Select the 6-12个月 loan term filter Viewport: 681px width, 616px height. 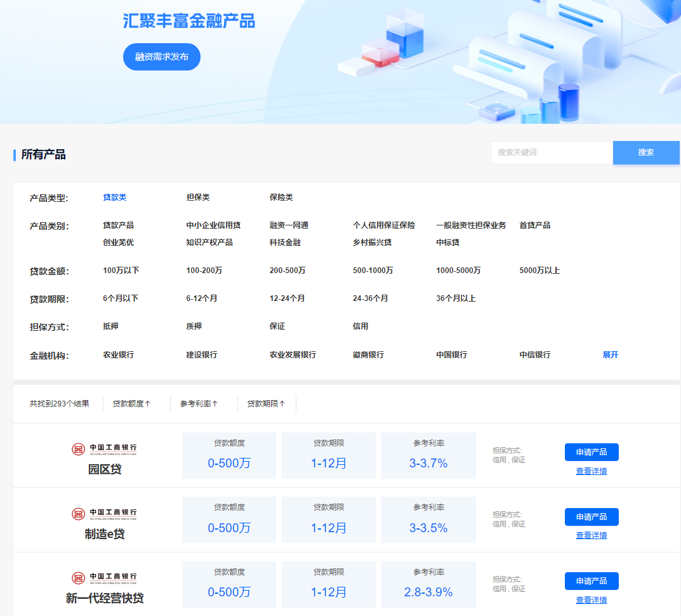[202, 298]
